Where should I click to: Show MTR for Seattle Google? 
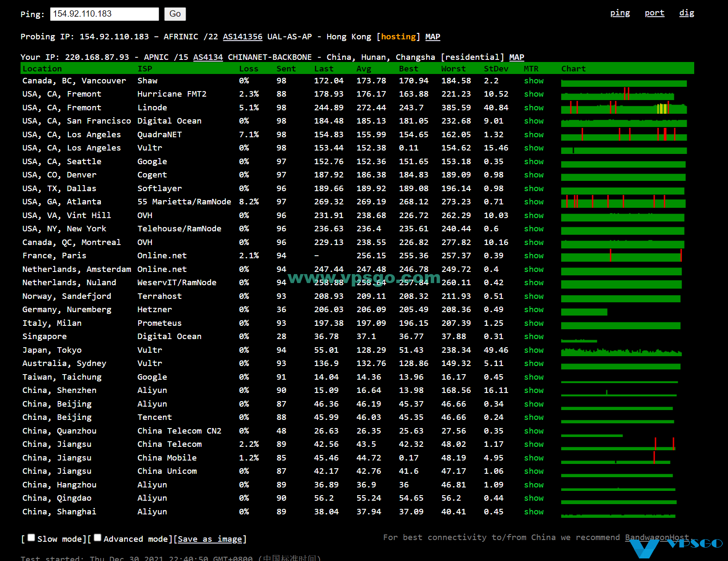click(x=534, y=162)
